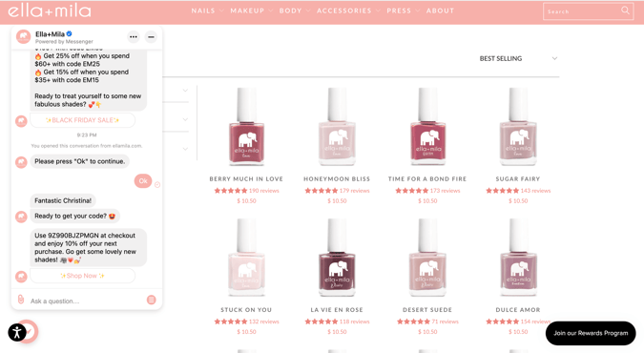Click the Join our Rewards Program button
Viewport: 644px width, 353px height.
coord(591,333)
